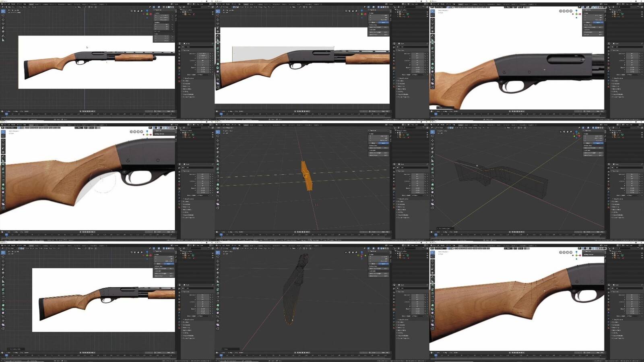The height and width of the screenshot is (362, 644).
Task: Choose the Measure tool in the full-shotgun view
Action: click(x=3, y=40)
